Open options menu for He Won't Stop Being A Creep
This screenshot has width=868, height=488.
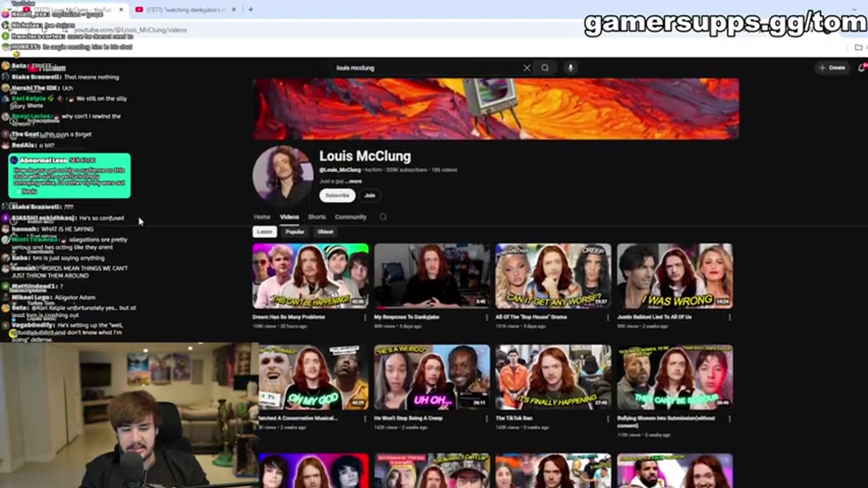point(486,419)
